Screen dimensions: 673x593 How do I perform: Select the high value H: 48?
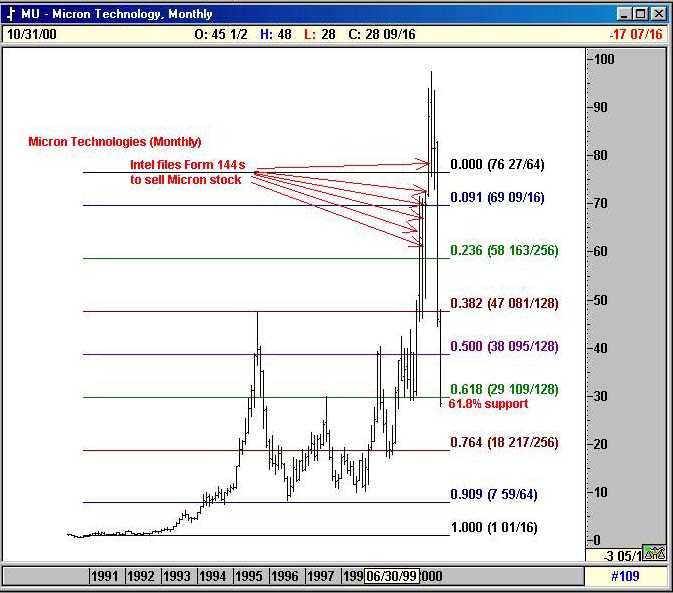[x=276, y=34]
